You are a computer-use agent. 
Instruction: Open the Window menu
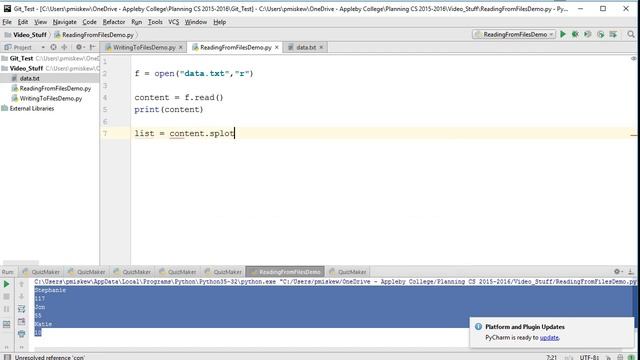tap(196, 22)
